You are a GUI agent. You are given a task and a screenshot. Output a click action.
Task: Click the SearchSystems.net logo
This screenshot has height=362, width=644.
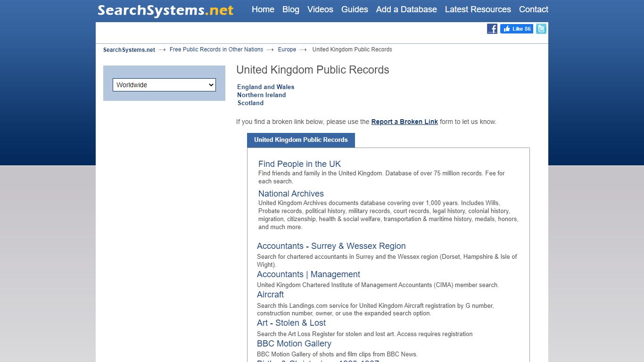pos(165,10)
